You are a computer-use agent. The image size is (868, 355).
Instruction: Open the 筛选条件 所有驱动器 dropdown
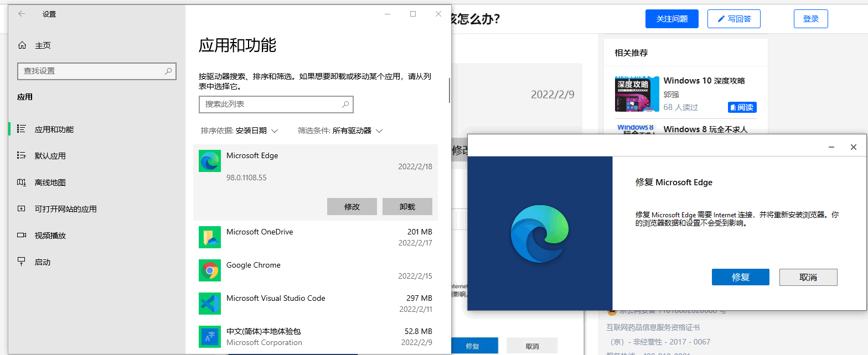(340, 131)
